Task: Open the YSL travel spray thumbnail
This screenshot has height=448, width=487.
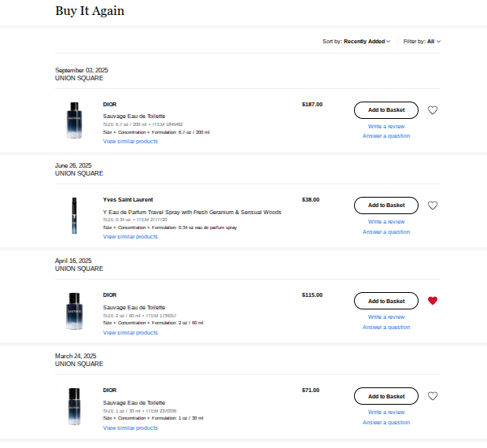Action: click(74, 215)
